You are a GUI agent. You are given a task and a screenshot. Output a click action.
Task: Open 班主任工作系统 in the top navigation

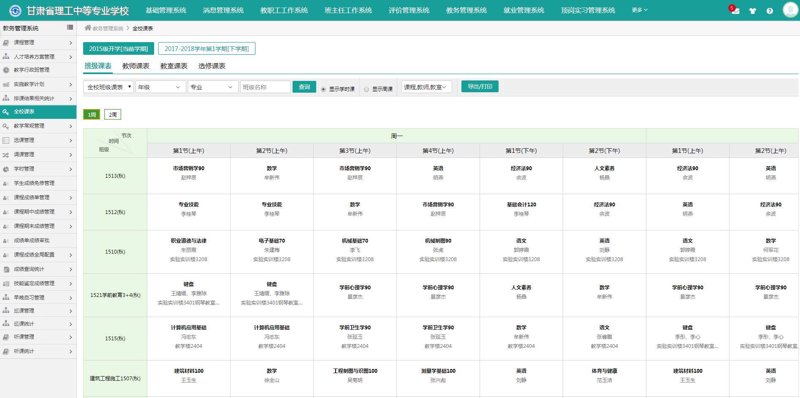pos(348,10)
